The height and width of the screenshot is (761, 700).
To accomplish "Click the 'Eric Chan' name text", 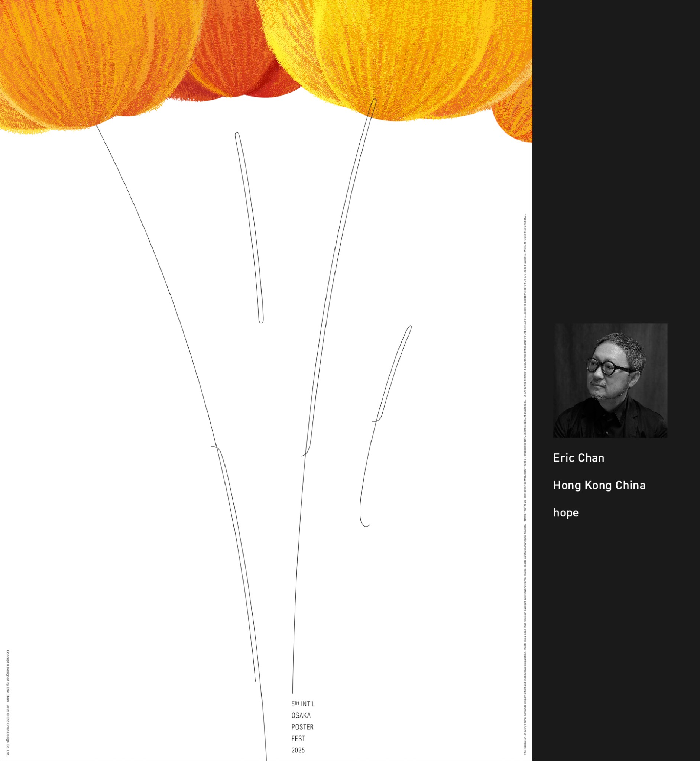I will tap(579, 458).
